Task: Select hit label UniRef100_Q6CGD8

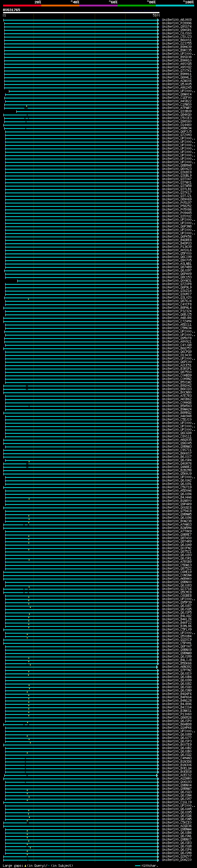Action: pyautogui.click(x=177, y=433)
